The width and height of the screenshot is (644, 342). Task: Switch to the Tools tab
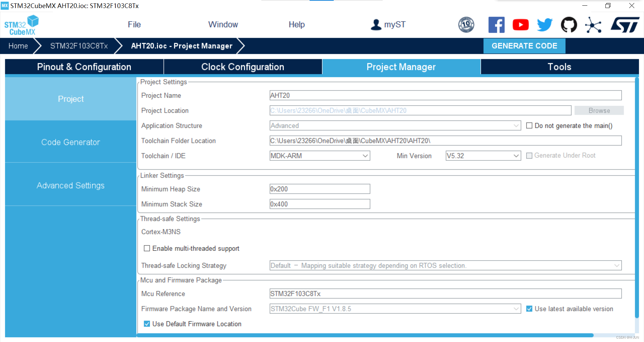[560, 67]
